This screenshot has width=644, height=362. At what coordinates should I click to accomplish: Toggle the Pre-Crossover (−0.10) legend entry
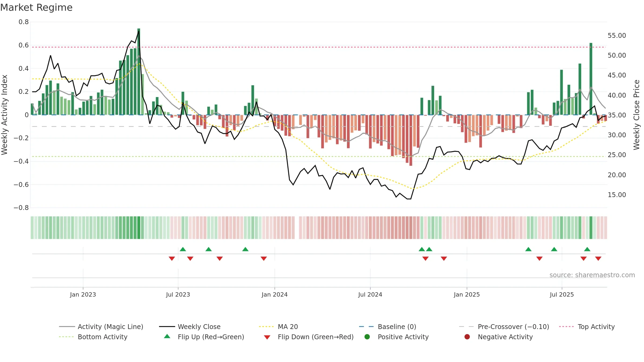click(504, 327)
